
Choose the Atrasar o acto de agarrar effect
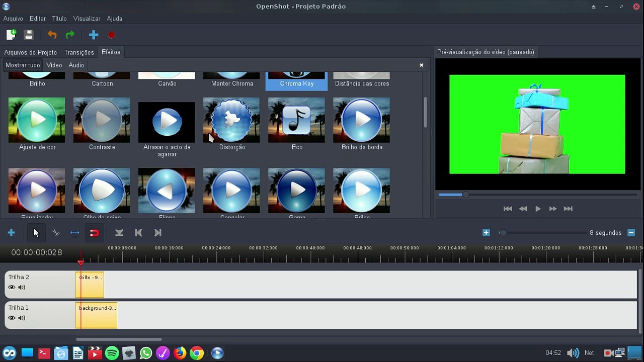[x=167, y=130]
